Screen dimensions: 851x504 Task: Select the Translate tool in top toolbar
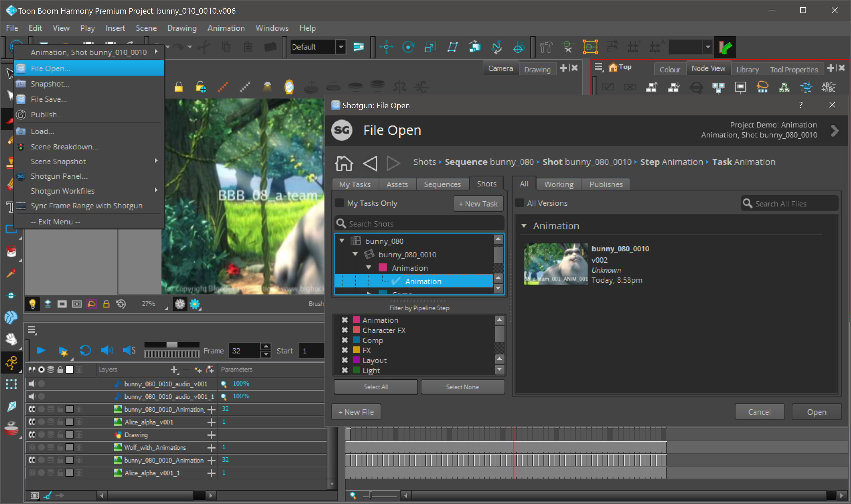coord(386,47)
